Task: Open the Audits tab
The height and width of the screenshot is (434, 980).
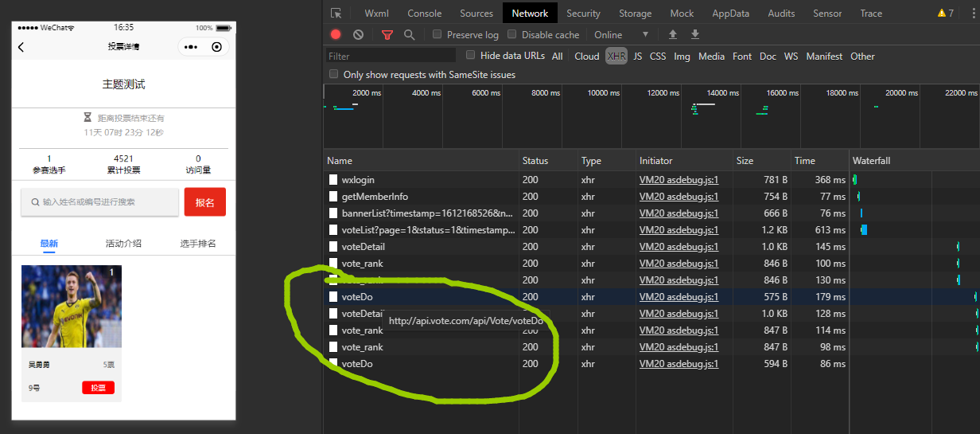Action: (781, 13)
